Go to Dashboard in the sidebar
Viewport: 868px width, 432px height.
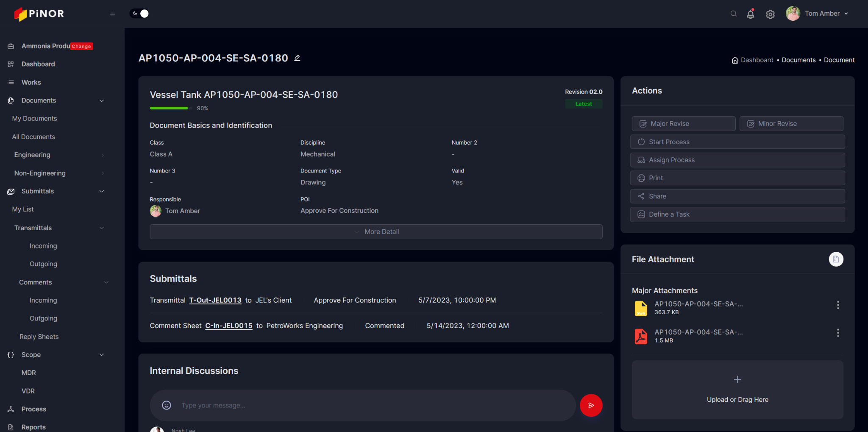pyautogui.click(x=38, y=64)
